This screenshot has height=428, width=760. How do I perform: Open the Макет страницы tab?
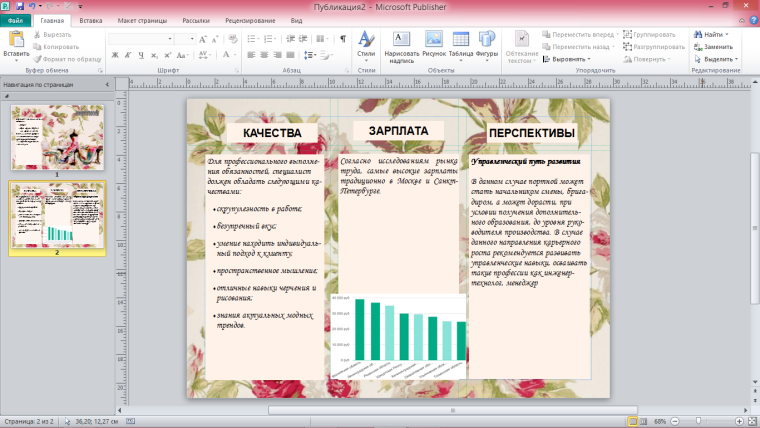[x=141, y=19]
